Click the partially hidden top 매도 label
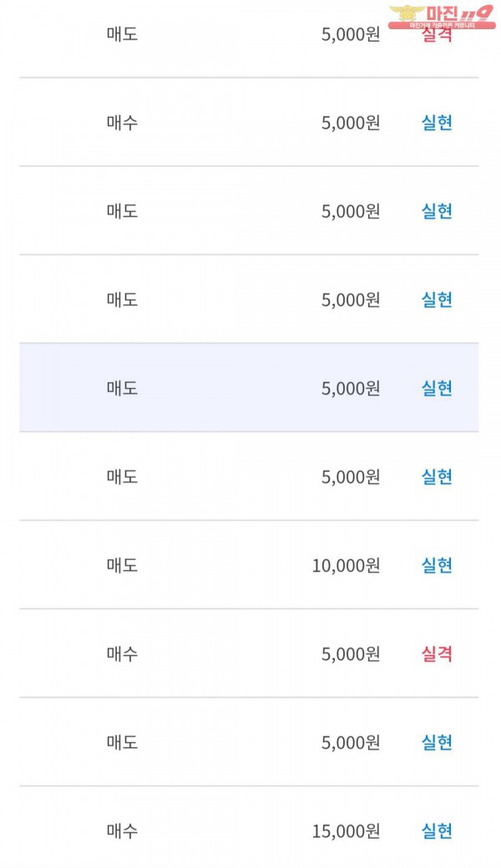Viewport: 501px width, 868px height. (122, 35)
